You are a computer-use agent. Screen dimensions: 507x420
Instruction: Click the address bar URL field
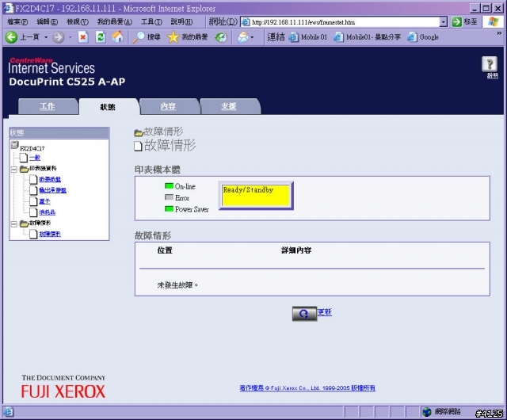(x=345, y=22)
